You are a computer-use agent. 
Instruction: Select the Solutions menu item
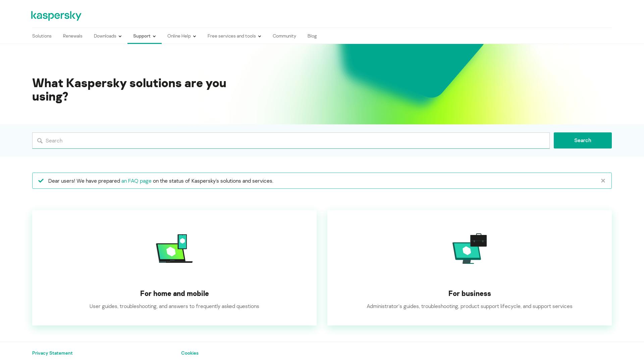[x=42, y=36]
